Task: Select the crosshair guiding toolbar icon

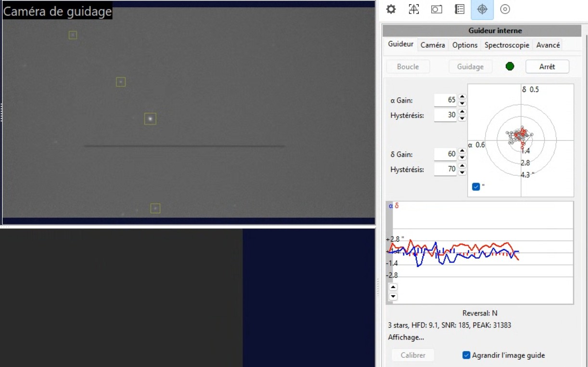Action: tap(482, 9)
